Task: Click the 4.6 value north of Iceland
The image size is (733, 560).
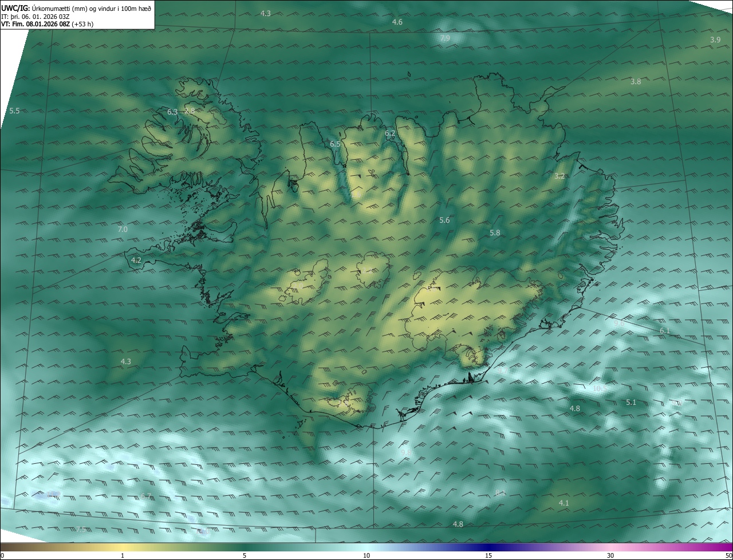Action: pyautogui.click(x=397, y=22)
